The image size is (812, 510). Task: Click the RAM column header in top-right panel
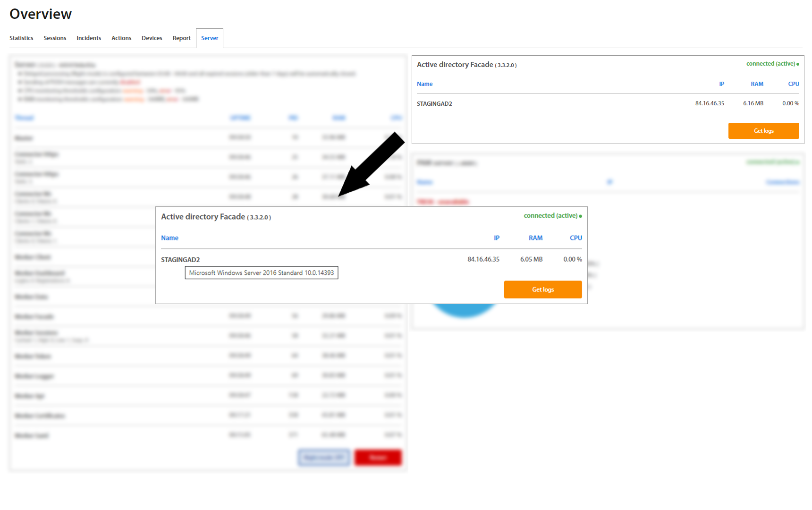[757, 84]
